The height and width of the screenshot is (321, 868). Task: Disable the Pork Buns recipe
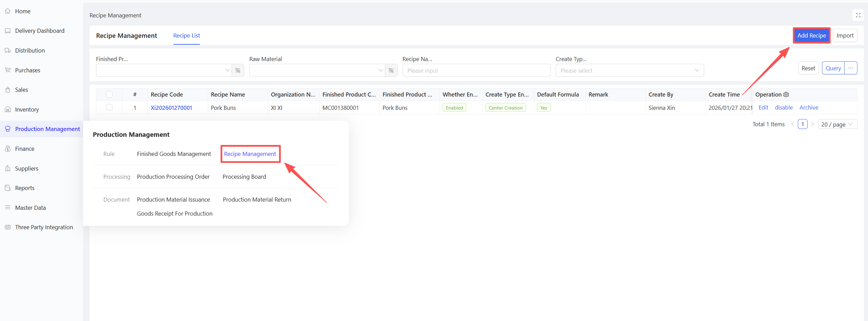784,107
